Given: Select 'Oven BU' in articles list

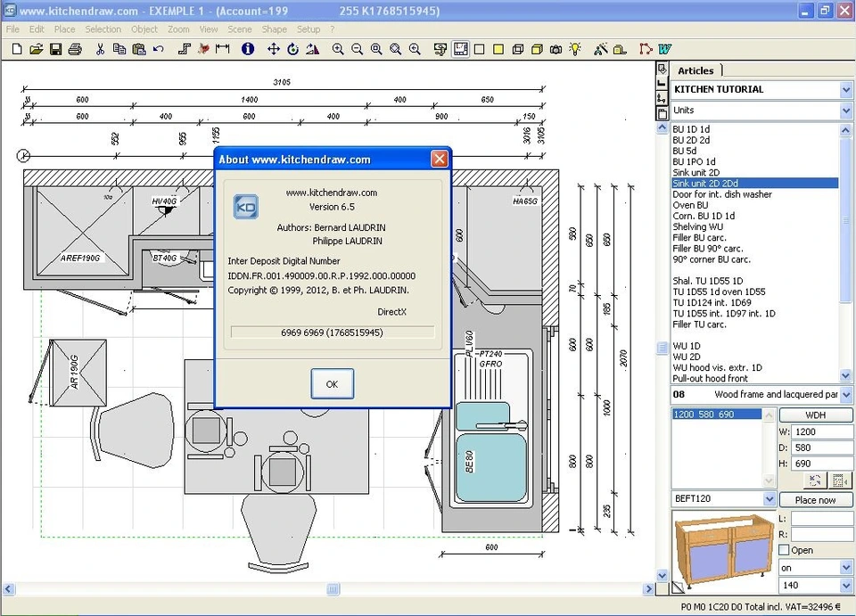Looking at the screenshot, I should point(690,205).
